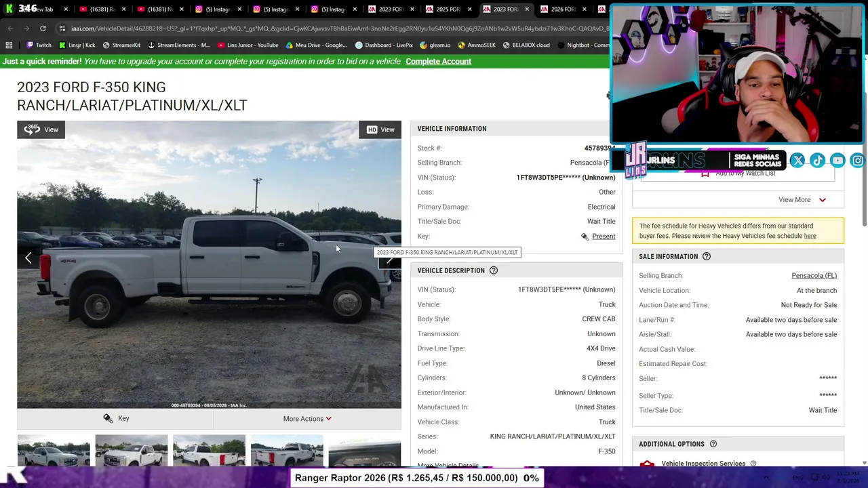Open the browser apps grid icon
The image size is (868, 488).
point(9,45)
